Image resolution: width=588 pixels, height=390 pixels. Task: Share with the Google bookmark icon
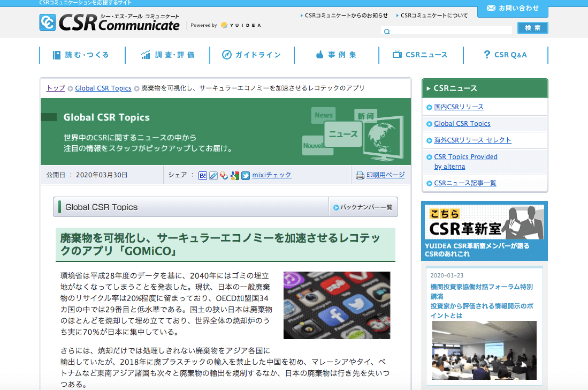pos(235,175)
